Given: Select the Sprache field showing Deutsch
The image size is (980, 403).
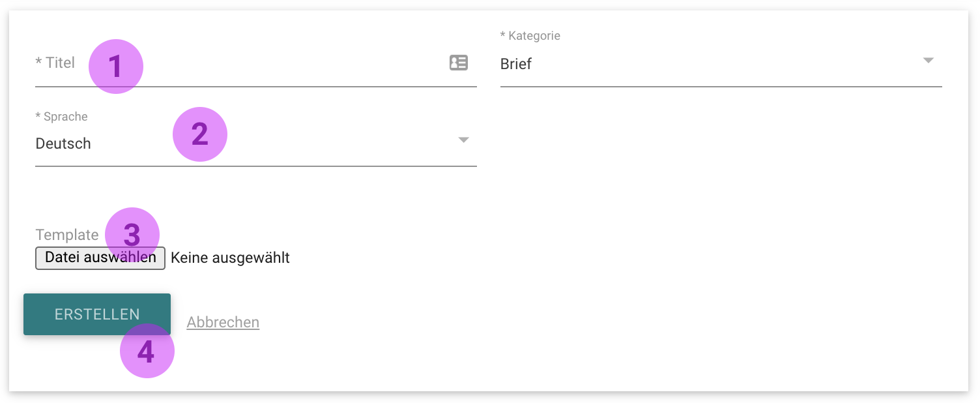Looking at the screenshot, I should click(255, 143).
